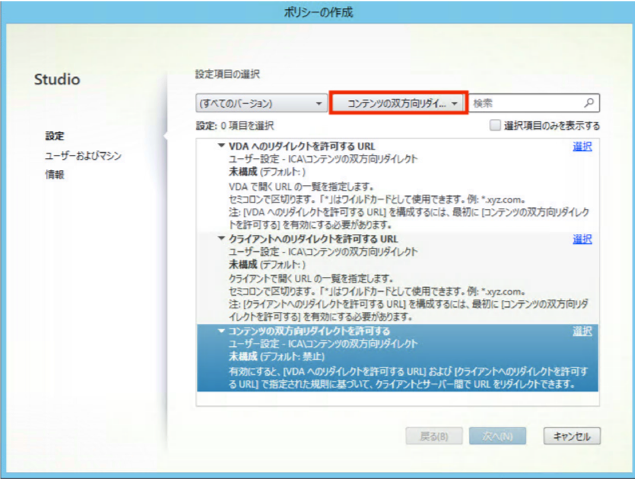Open the 情報 step in sidebar
Image resolution: width=635 pixels, height=479 pixels.
pyautogui.click(x=55, y=175)
